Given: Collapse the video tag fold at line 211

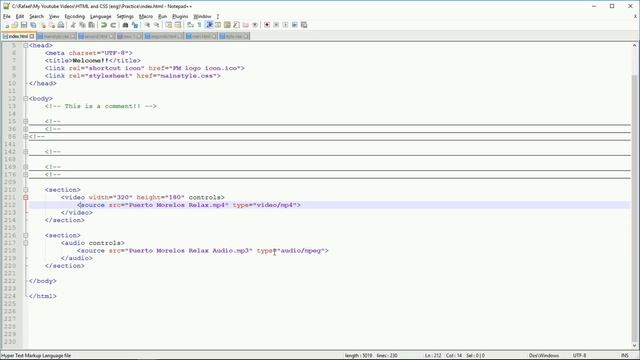Looking at the screenshot, I should tap(26, 197).
